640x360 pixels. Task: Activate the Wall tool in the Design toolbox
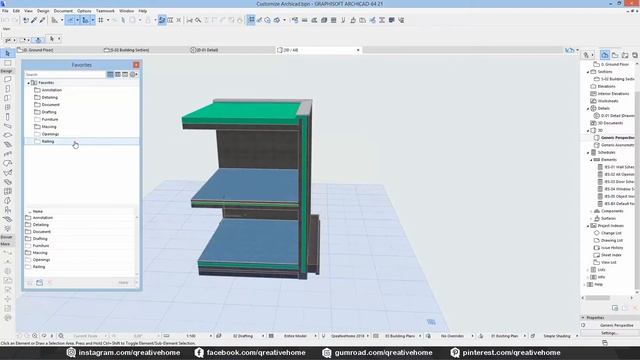7,79
